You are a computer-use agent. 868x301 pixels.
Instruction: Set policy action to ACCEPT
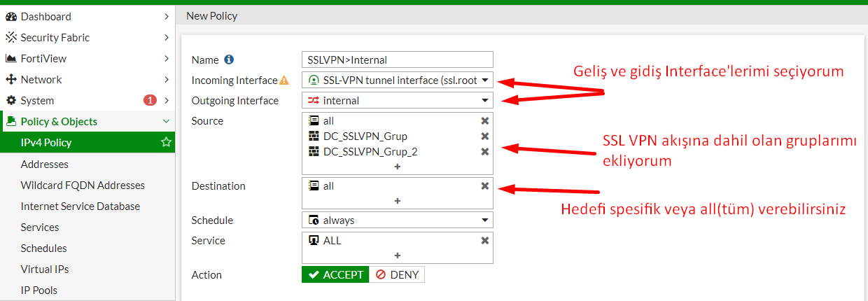(336, 275)
